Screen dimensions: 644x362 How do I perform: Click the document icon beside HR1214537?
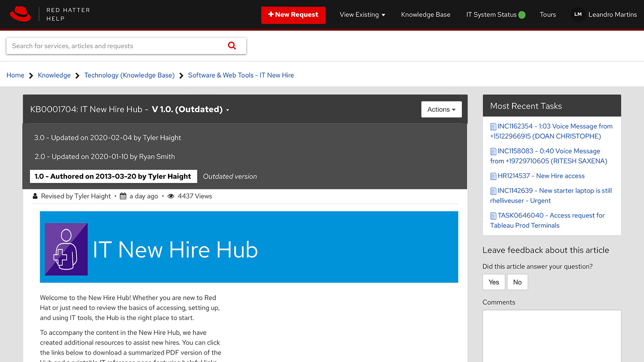(x=493, y=176)
